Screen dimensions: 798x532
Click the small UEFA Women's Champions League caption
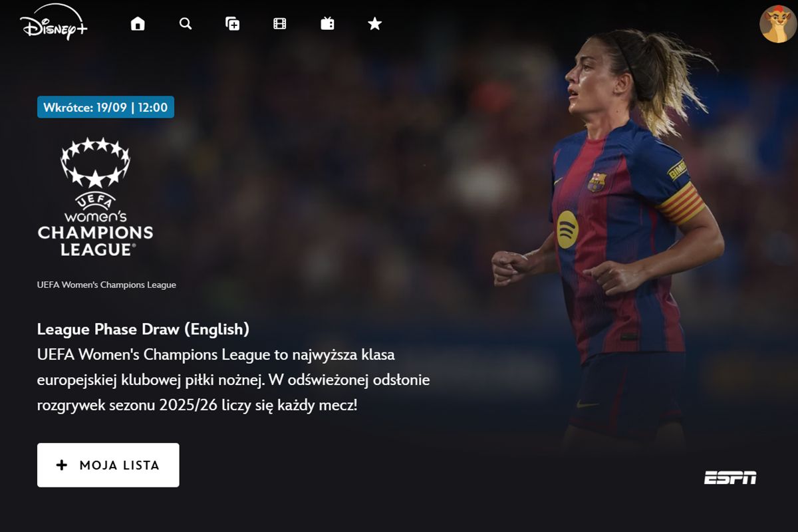click(x=106, y=285)
